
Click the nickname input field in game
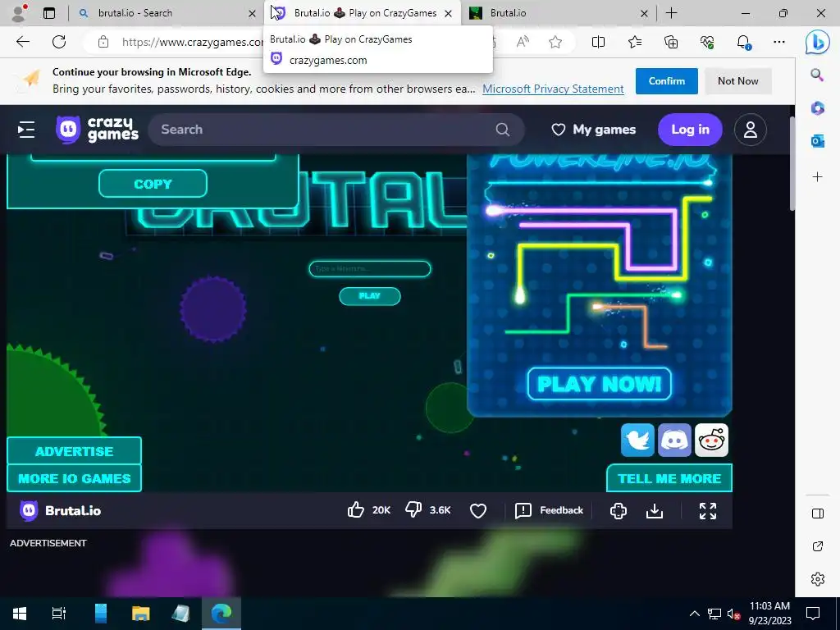pos(370,268)
